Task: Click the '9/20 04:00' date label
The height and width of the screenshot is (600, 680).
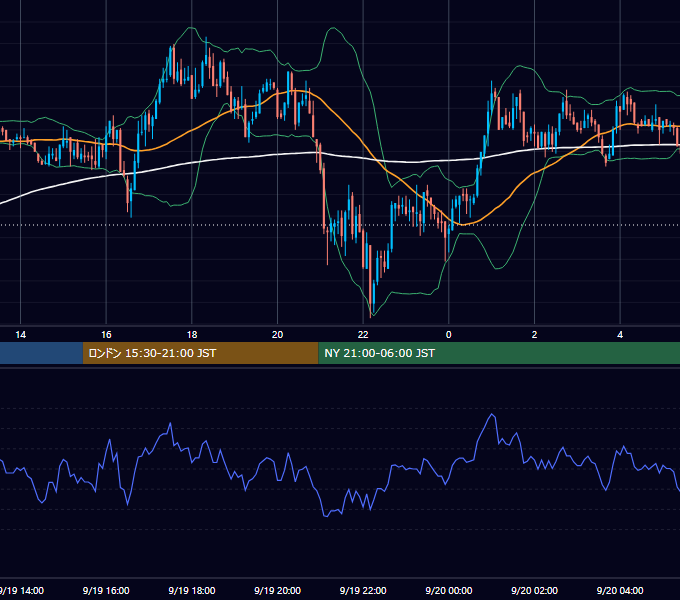Action: pyautogui.click(x=620, y=590)
